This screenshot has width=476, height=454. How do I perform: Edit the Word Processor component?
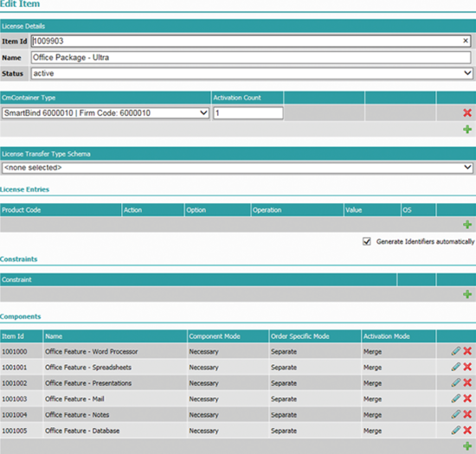click(455, 351)
